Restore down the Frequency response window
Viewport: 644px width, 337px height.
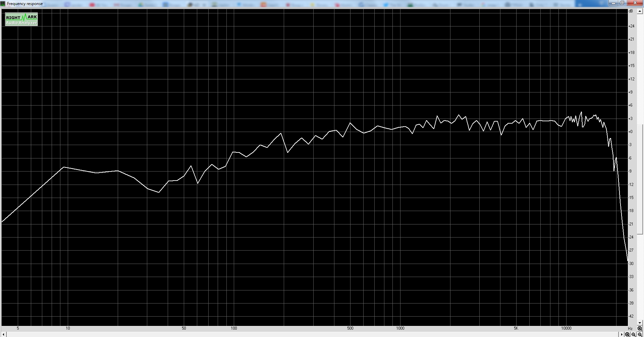pos(622,3)
